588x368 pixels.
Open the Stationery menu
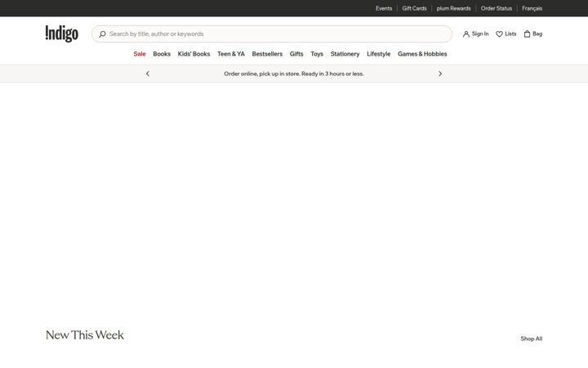point(345,54)
